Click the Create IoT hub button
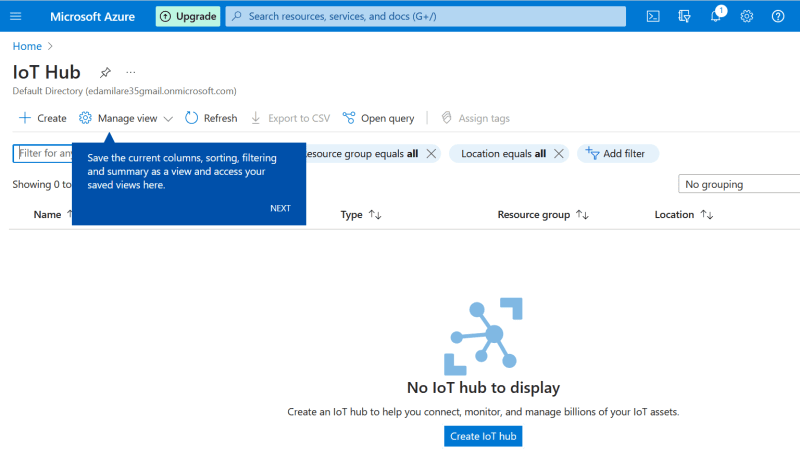The height and width of the screenshot is (458, 800). click(483, 436)
